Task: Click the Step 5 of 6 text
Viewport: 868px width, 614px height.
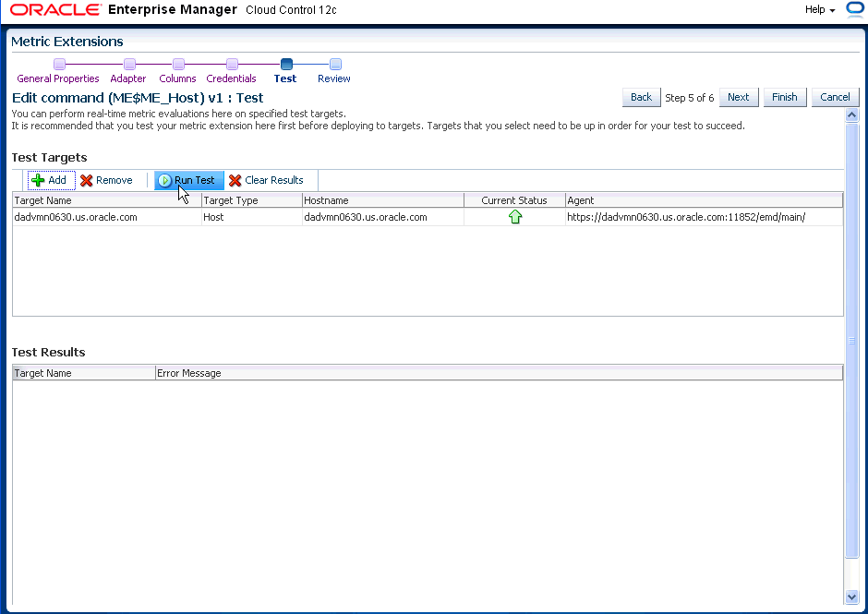Action: click(x=689, y=98)
